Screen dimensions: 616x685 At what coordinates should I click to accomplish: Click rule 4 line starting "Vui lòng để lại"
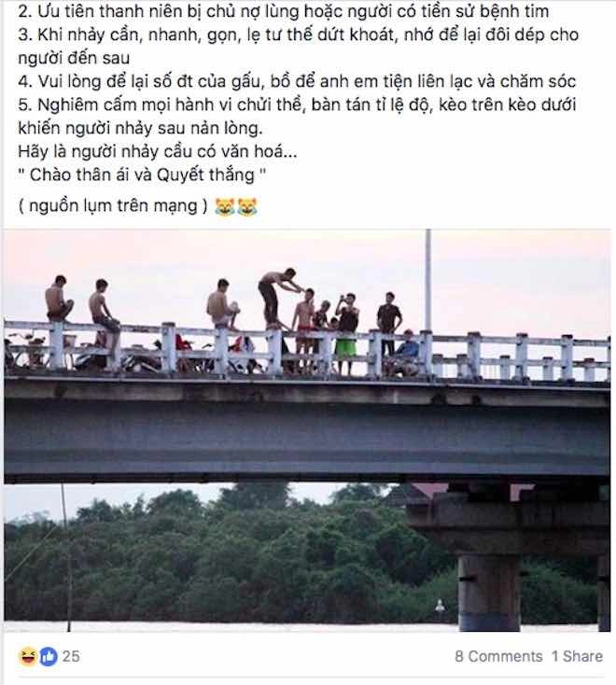[x=297, y=81]
